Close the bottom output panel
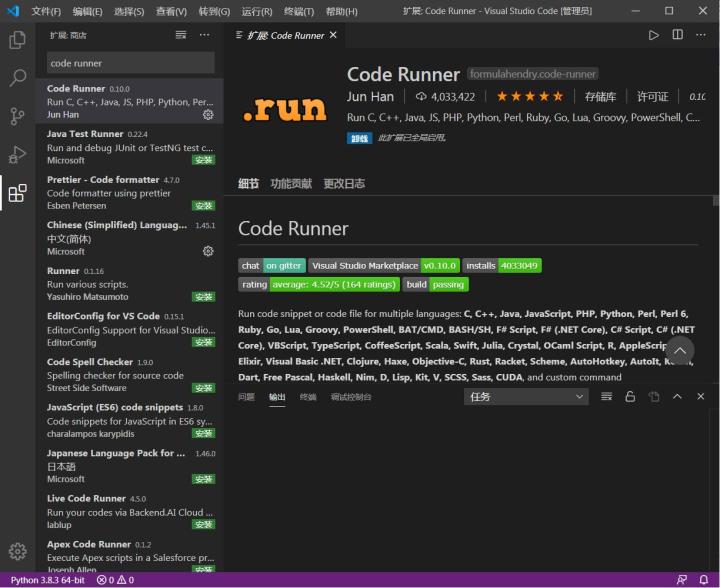720x588 pixels. (x=701, y=396)
